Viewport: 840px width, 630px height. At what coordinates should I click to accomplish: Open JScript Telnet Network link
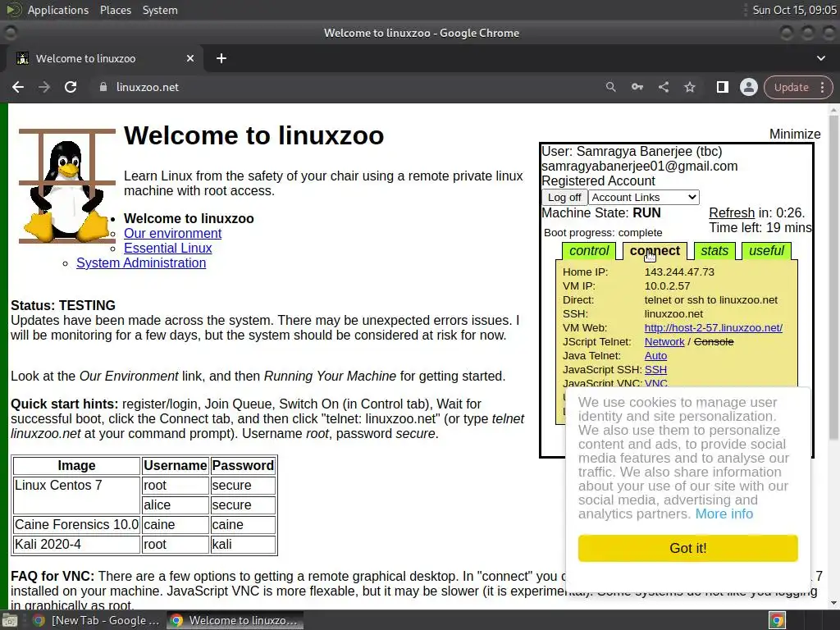tap(664, 342)
